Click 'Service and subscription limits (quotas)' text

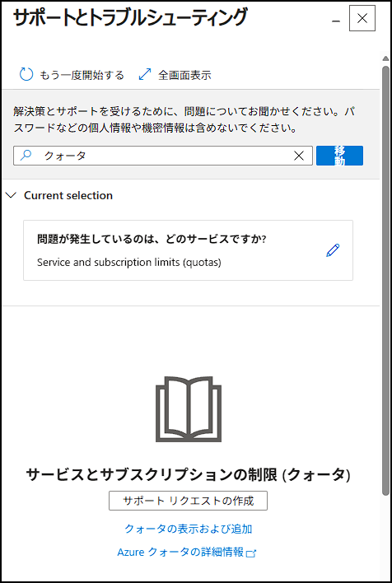tap(129, 262)
